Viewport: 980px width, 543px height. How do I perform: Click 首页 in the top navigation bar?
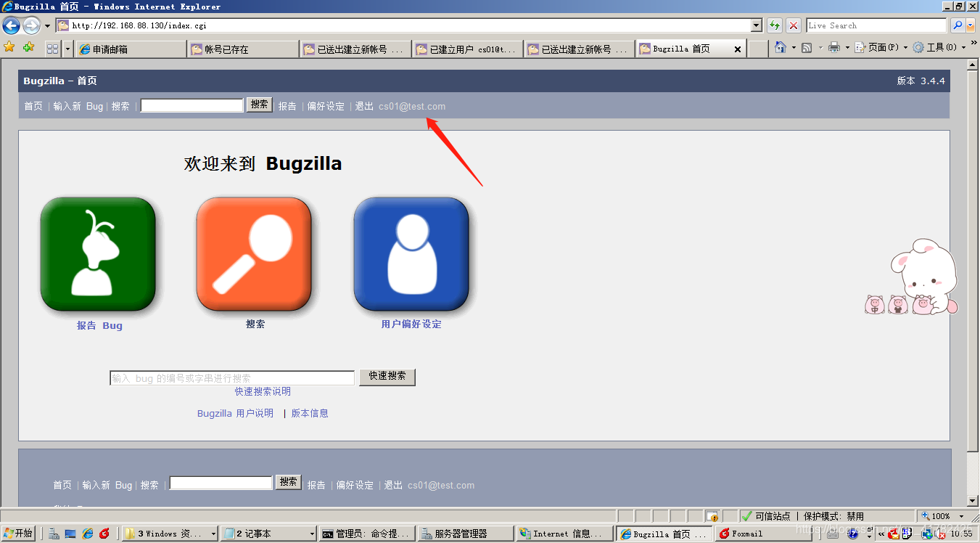(x=33, y=106)
